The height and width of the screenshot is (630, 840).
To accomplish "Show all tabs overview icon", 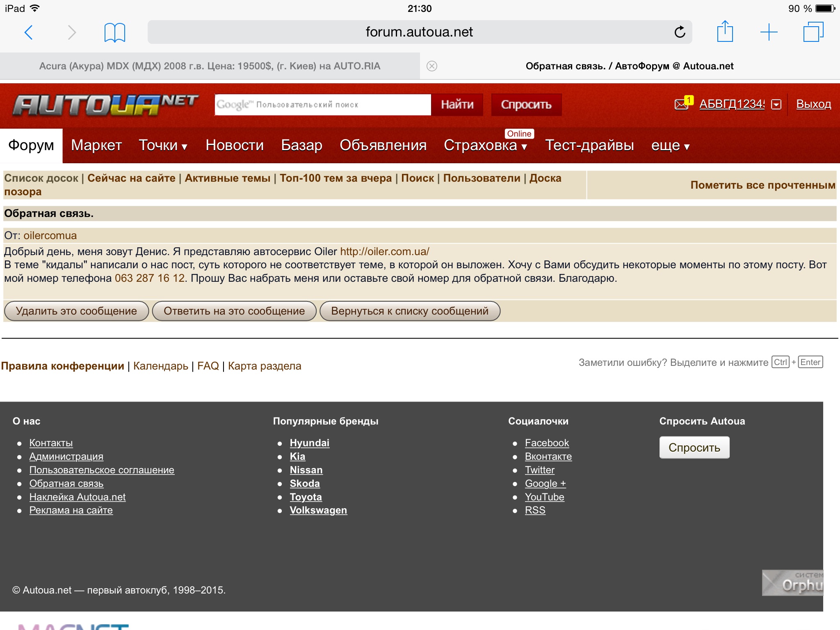I will (813, 32).
